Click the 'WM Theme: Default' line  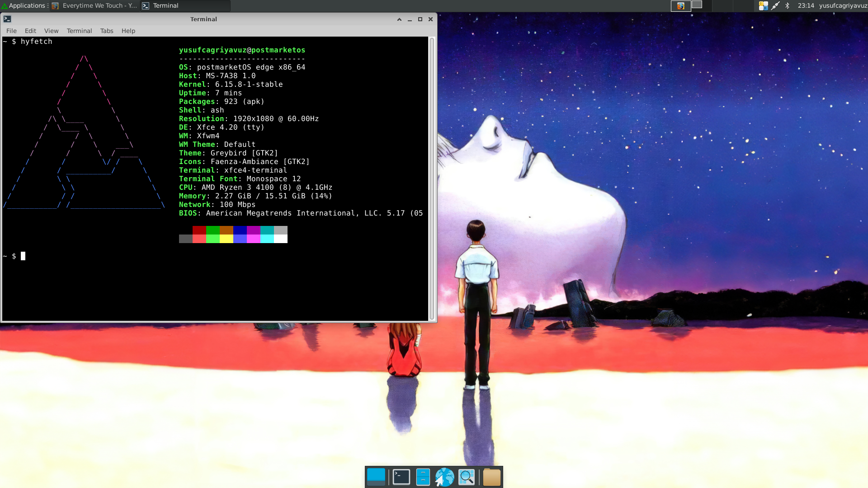point(217,144)
